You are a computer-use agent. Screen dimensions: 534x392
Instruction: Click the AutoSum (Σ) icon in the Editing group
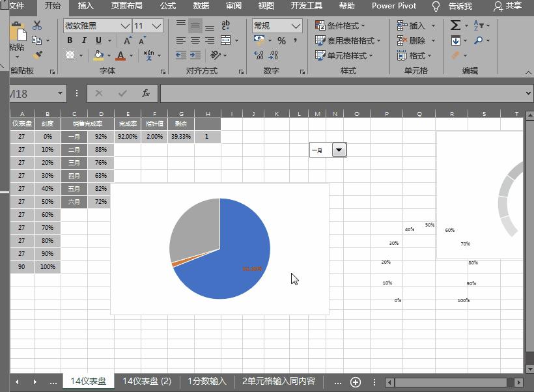point(455,24)
